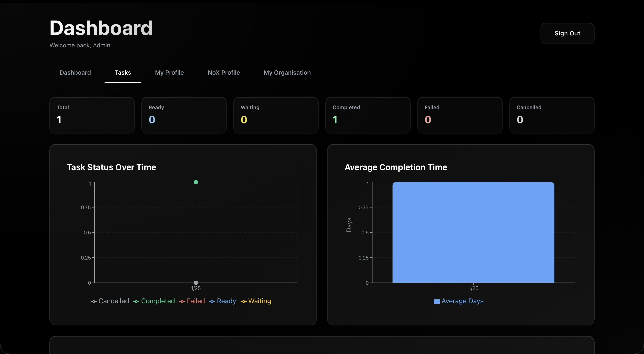Click the Average Days legend swatch
644x354 pixels.
tap(437, 301)
